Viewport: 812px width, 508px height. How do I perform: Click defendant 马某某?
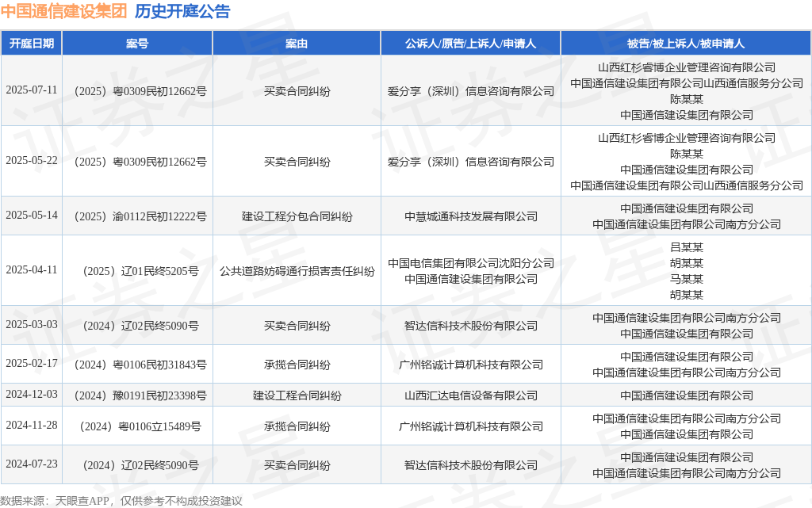(x=687, y=279)
